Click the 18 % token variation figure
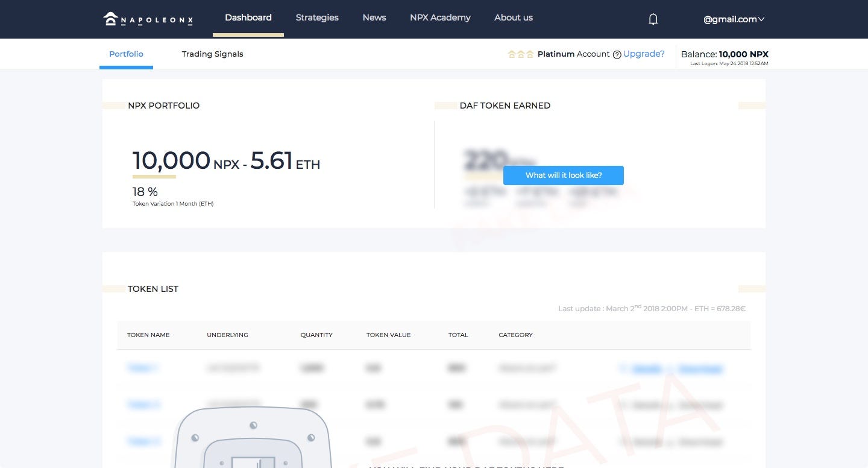868x468 pixels. coord(145,192)
